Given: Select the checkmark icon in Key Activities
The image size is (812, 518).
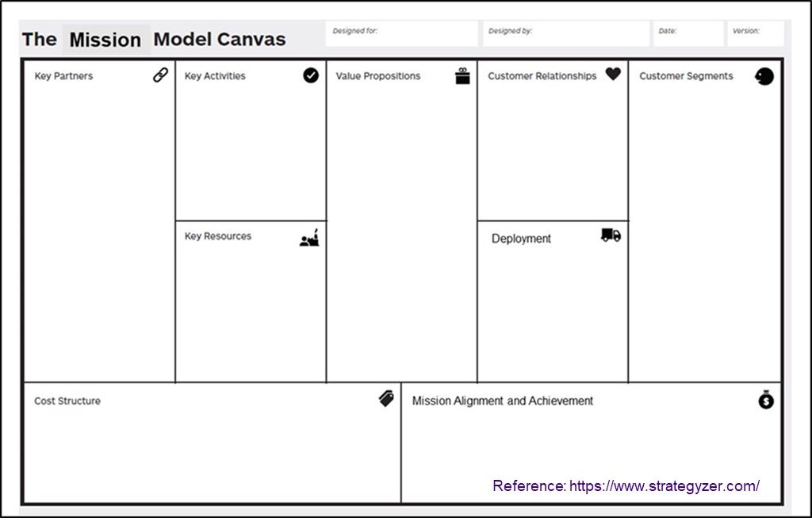Looking at the screenshot, I should click(309, 75).
